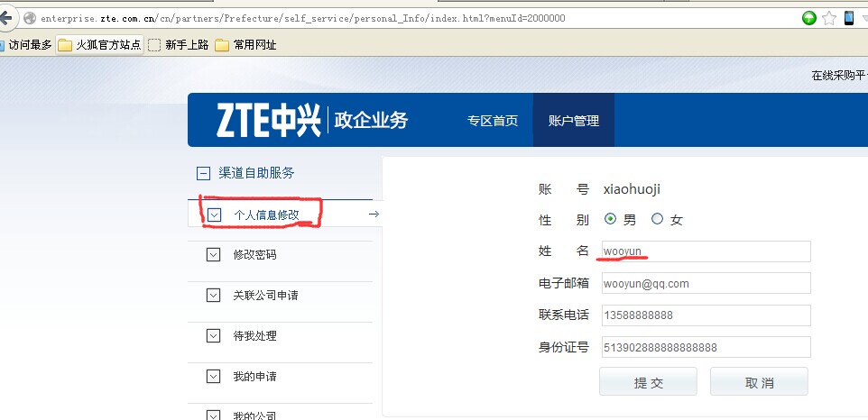Click the arrow beside 个人信息修改
The width and height of the screenshot is (868, 420).
tap(374, 214)
